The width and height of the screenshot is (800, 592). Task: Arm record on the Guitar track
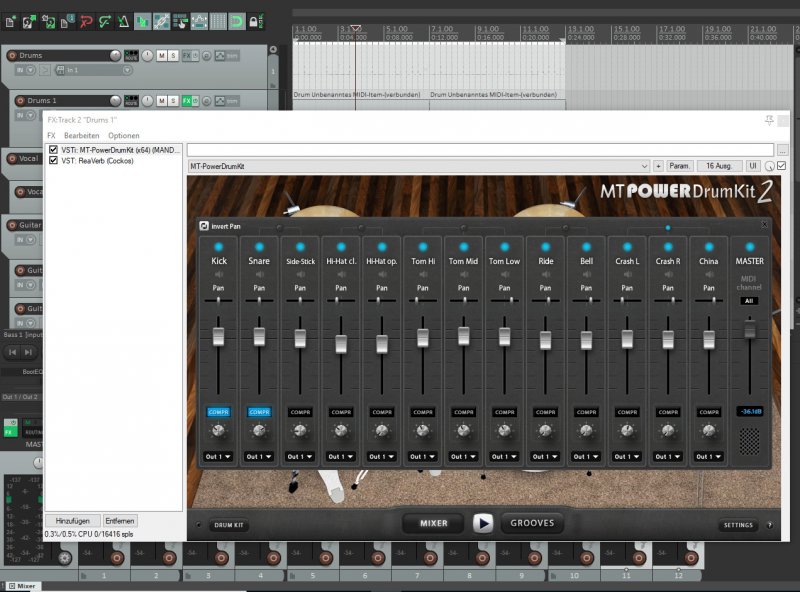coord(12,225)
